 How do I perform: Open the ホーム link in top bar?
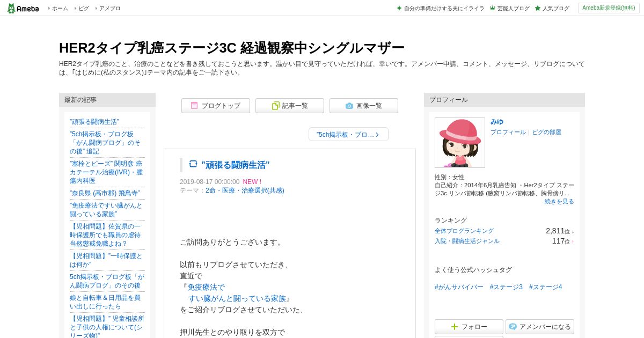point(60,9)
